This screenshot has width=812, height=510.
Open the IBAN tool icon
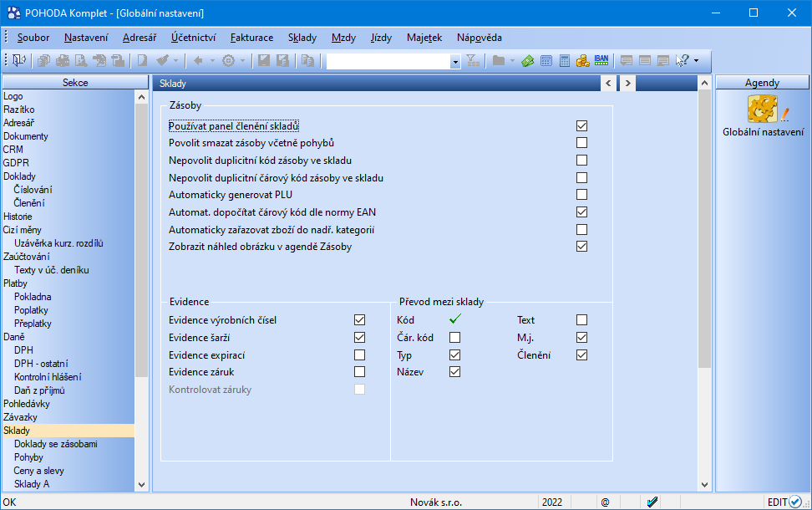pyautogui.click(x=601, y=61)
